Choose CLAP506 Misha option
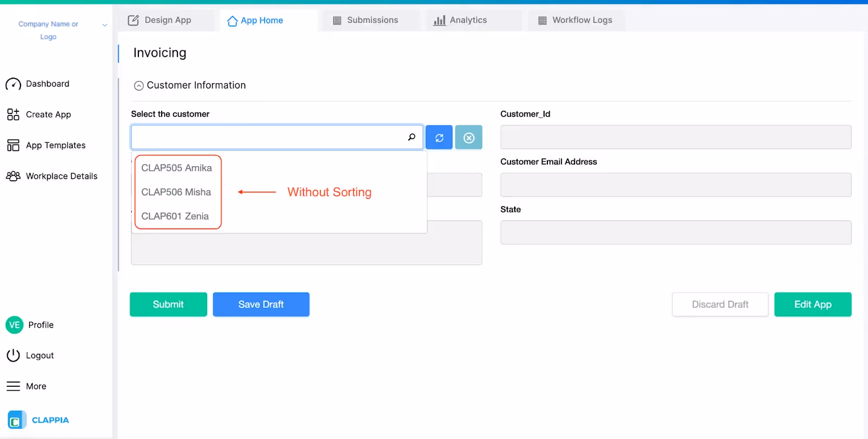This screenshot has height=439, width=868. (x=176, y=192)
